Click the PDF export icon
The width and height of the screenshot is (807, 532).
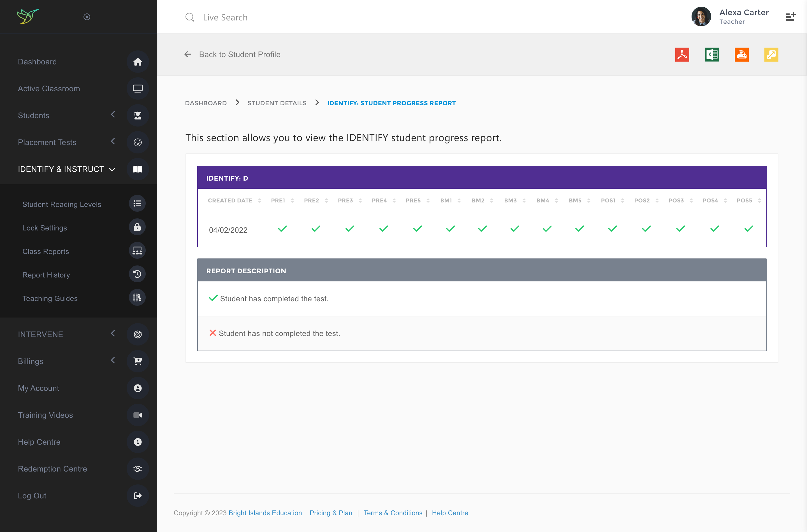[x=682, y=55]
